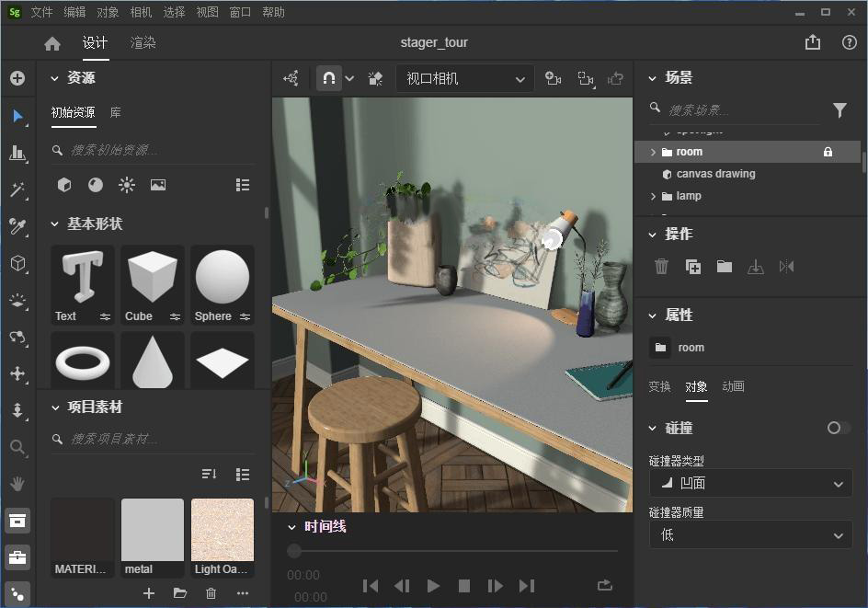Select the metal material swatch
This screenshot has width=868, height=608.
152,530
